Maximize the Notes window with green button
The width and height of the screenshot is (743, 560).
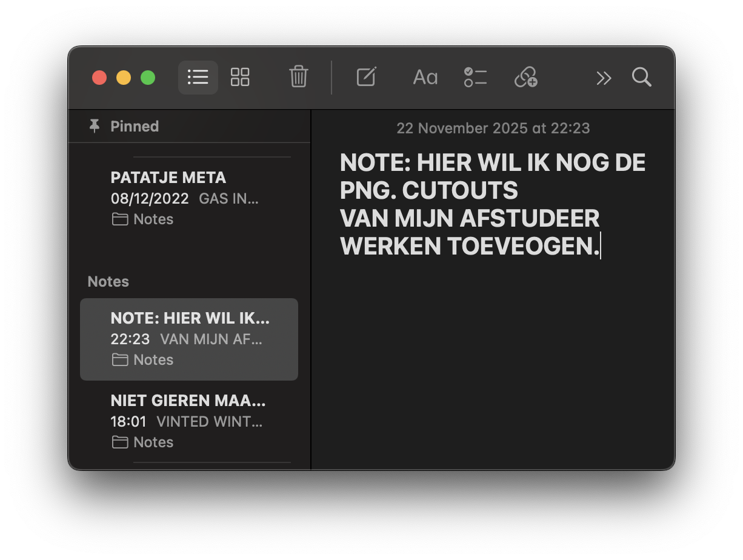(148, 78)
